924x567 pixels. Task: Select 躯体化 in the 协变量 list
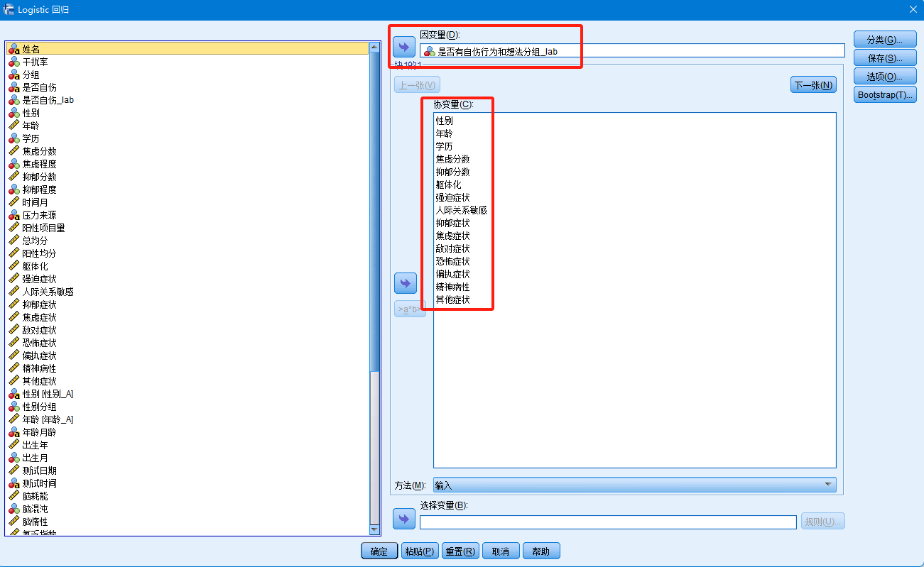449,185
